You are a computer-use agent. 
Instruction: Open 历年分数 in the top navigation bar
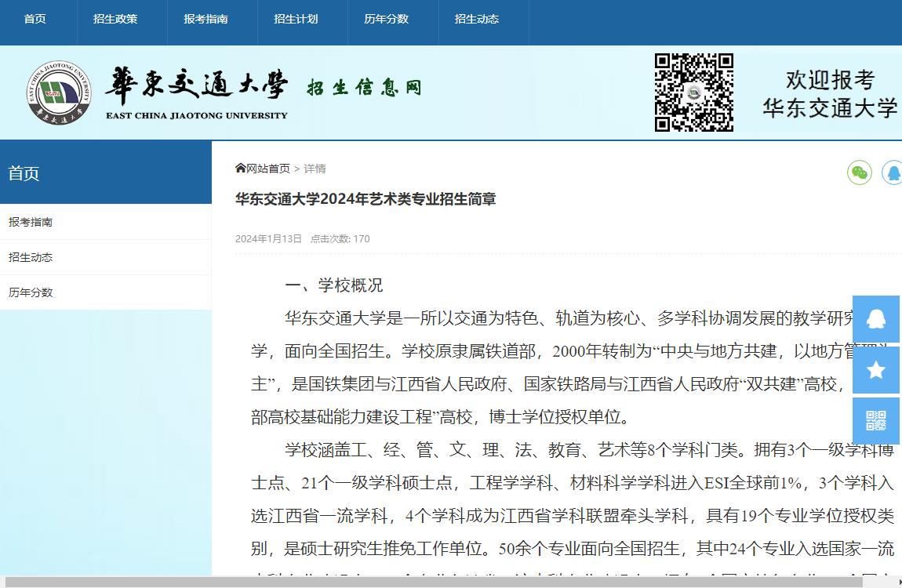click(387, 19)
